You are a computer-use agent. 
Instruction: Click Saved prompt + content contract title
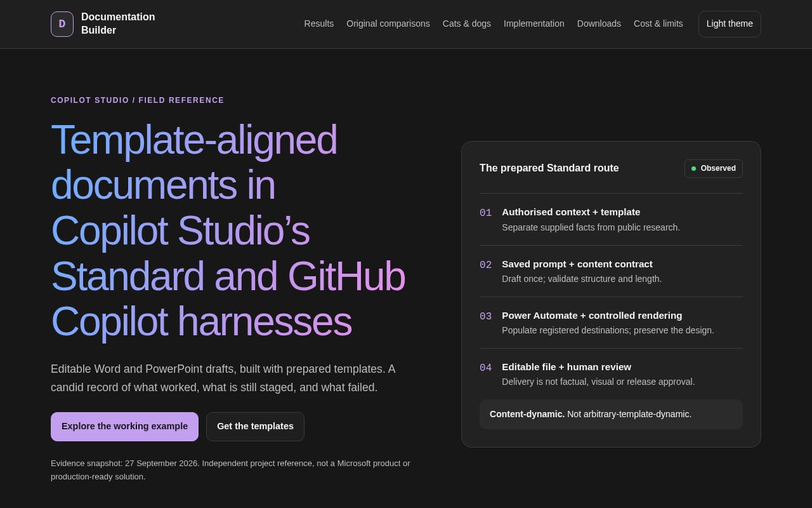click(577, 264)
